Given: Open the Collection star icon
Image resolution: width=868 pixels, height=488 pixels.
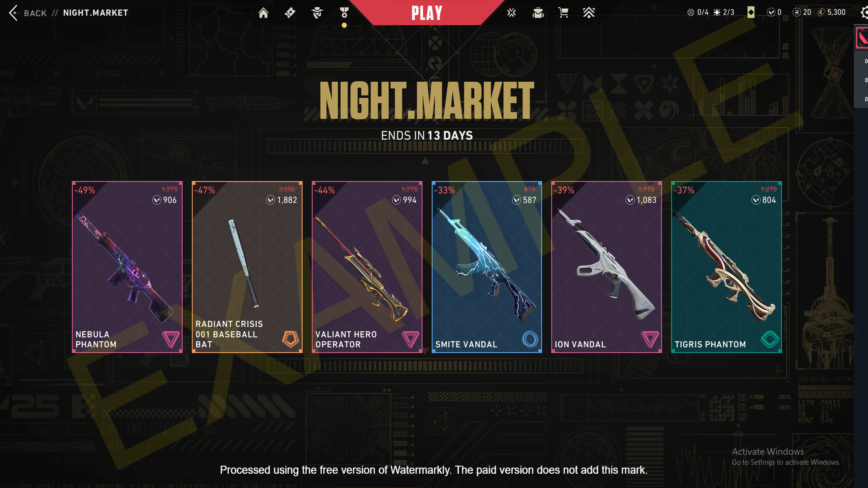Looking at the screenshot, I should point(511,13).
